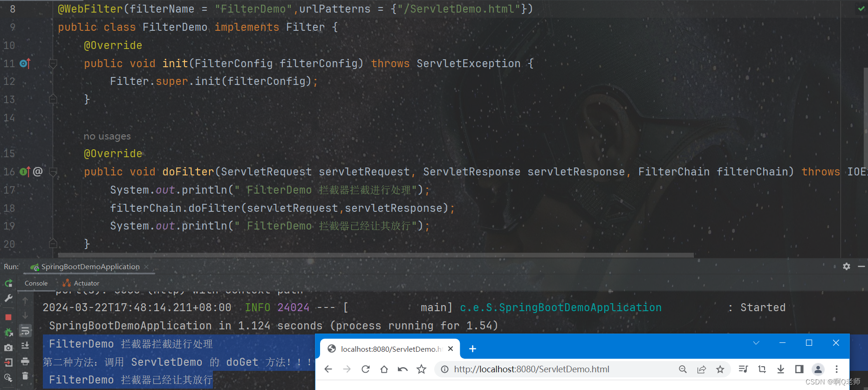Reload the browser page
Viewport: 868px width, 390px height.
(365, 369)
